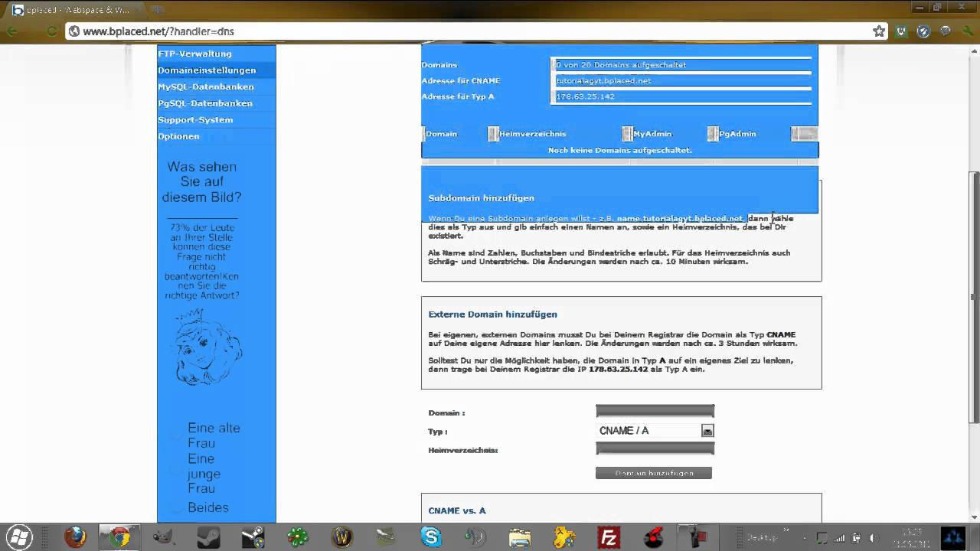Viewport: 980px width, 551px height.
Task: Open Skype from the taskbar
Action: (431, 537)
